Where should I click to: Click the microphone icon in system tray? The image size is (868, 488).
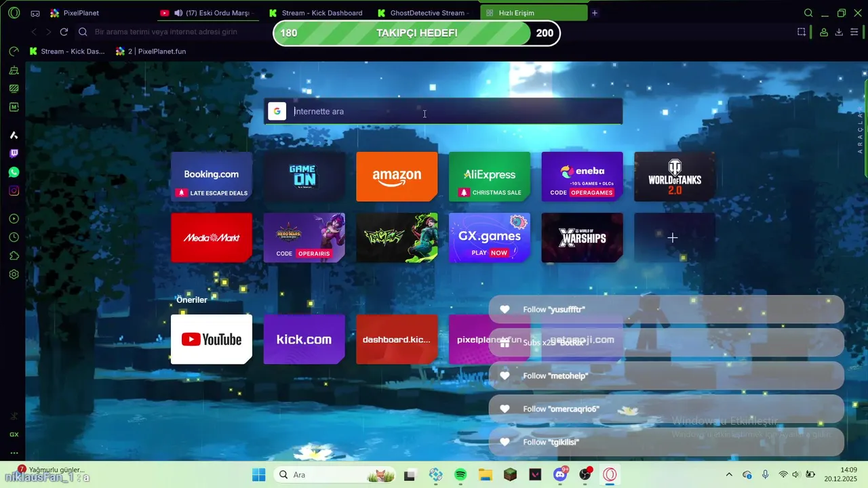pyautogui.click(x=765, y=474)
